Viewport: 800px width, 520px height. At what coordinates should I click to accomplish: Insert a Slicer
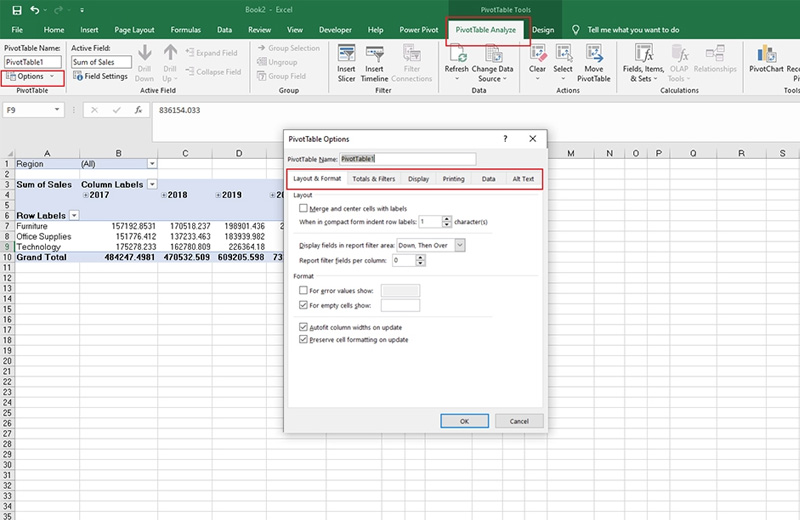(x=346, y=64)
